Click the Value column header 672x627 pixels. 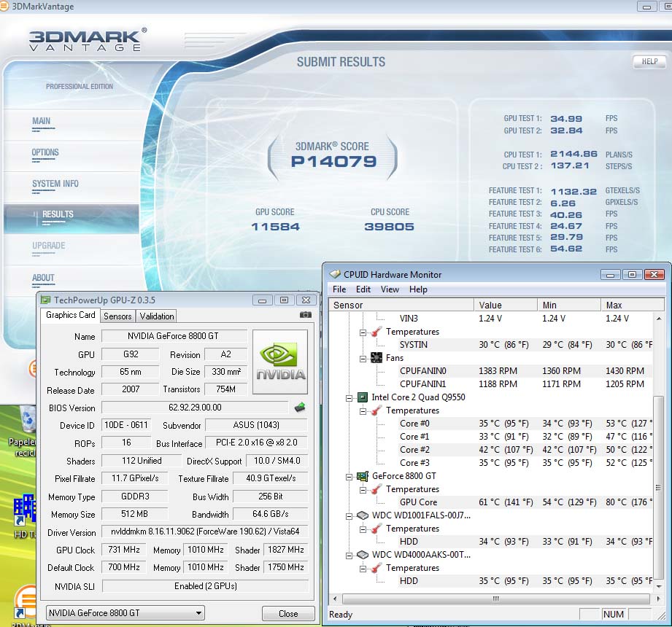click(x=506, y=305)
